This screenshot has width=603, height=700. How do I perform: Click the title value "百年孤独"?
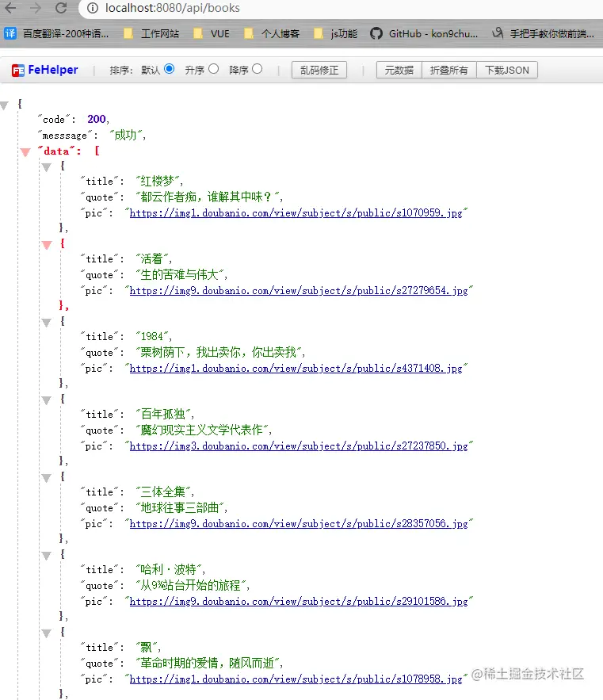coord(163,414)
